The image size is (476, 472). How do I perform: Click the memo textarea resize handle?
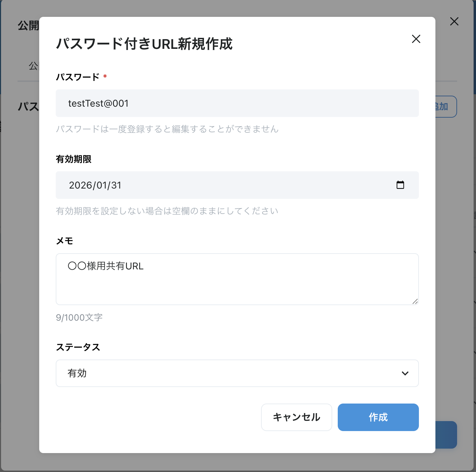pos(415,301)
